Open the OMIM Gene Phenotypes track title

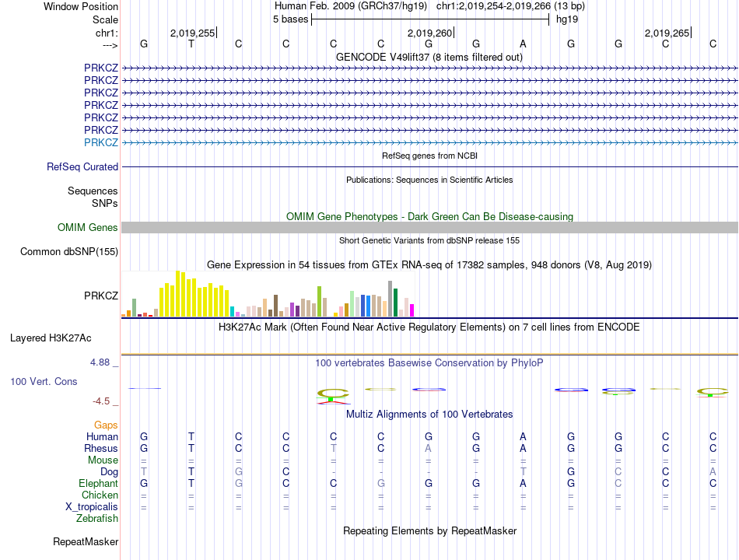point(429,216)
